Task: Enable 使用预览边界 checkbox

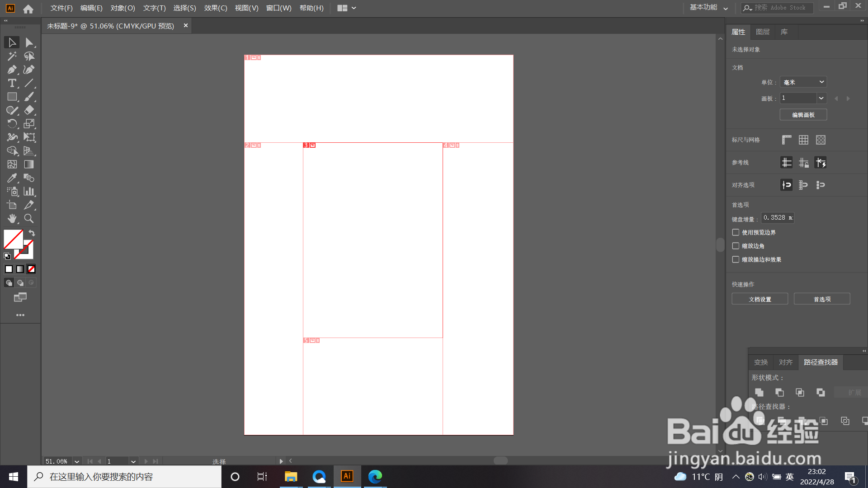Action: coord(736,232)
